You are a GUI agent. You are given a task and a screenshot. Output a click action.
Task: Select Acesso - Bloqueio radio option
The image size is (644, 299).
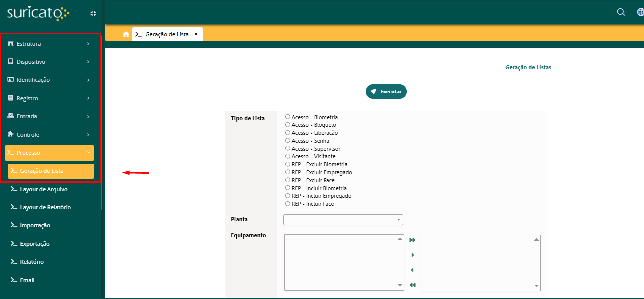point(288,125)
